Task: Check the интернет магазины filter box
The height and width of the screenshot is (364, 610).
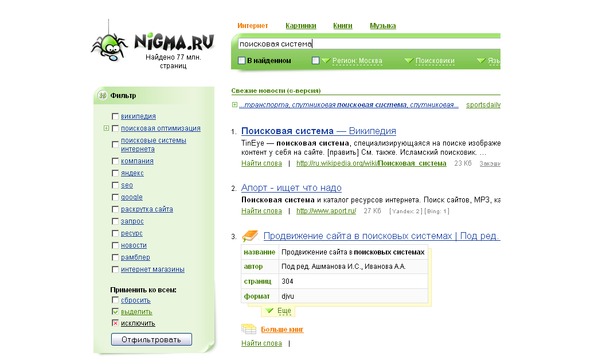Action: point(115,269)
